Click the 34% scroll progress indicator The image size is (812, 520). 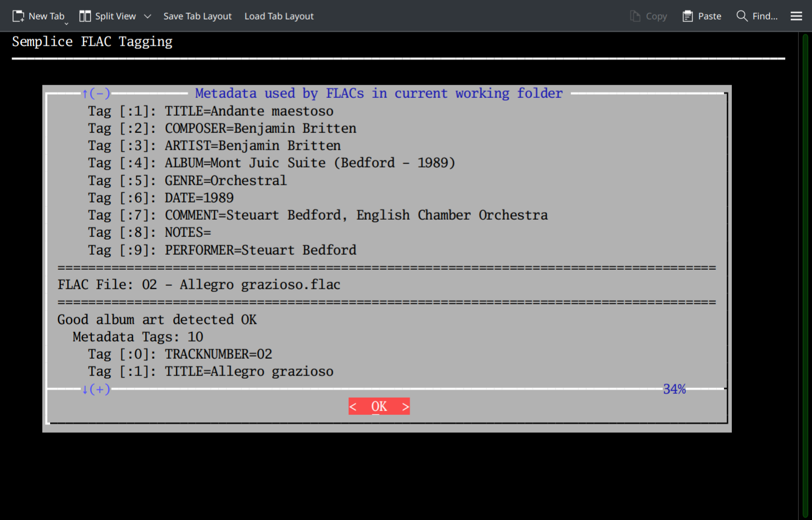click(x=674, y=389)
